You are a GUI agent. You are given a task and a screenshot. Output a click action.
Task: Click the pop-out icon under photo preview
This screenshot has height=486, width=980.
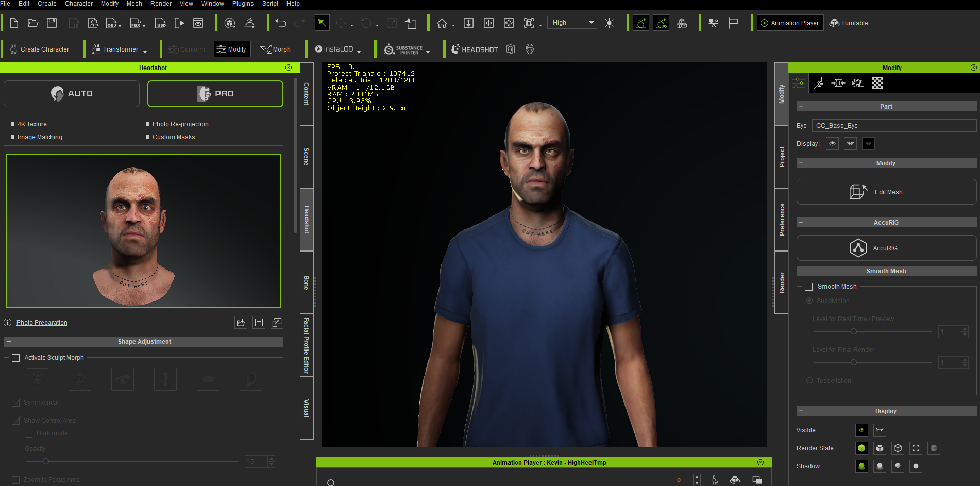click(277, 323)
